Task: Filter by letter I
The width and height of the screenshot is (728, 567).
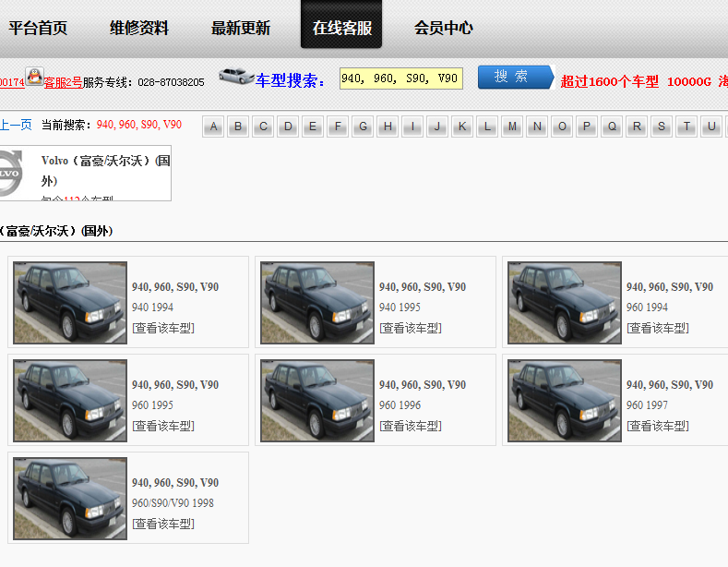Action: click(412, 127)
